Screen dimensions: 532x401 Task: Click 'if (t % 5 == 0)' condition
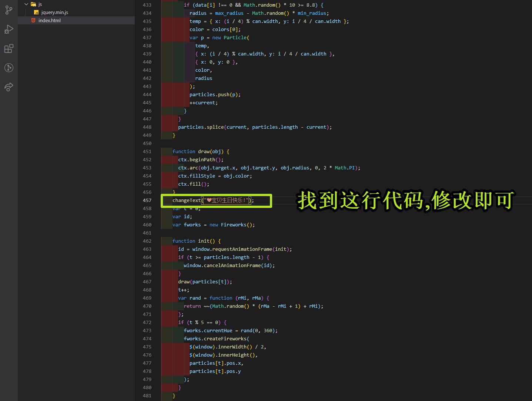coord(202,322)
